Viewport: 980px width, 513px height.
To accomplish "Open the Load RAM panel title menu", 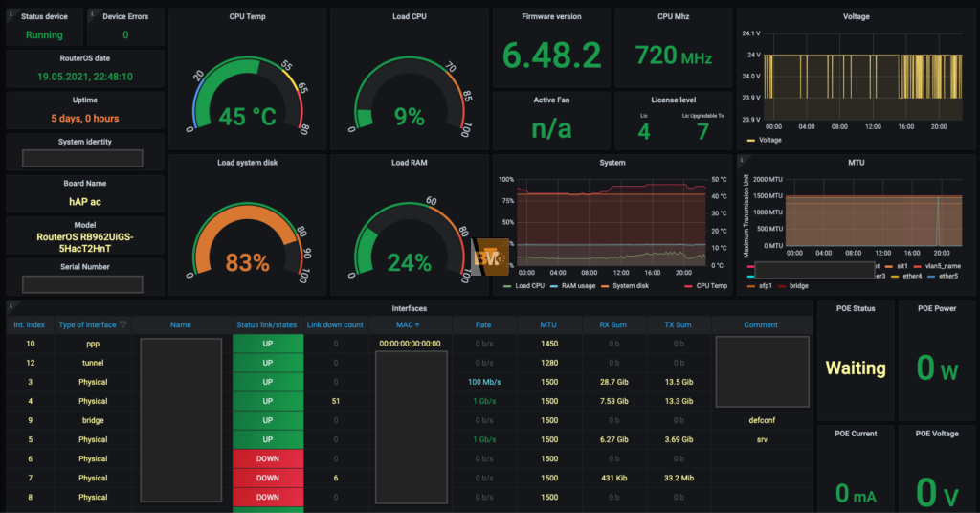I will pos(409,163).
